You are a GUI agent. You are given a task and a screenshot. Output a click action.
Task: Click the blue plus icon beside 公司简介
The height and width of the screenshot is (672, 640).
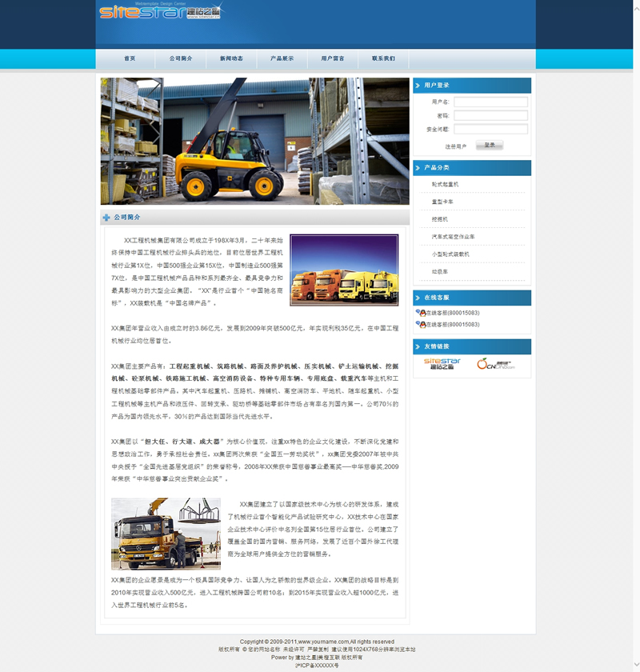[x=106, y=218]
